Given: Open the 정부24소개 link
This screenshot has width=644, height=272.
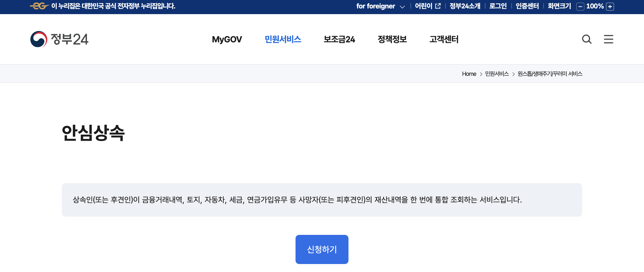Looking at the screenshot, I should click(x=465, y=6).
